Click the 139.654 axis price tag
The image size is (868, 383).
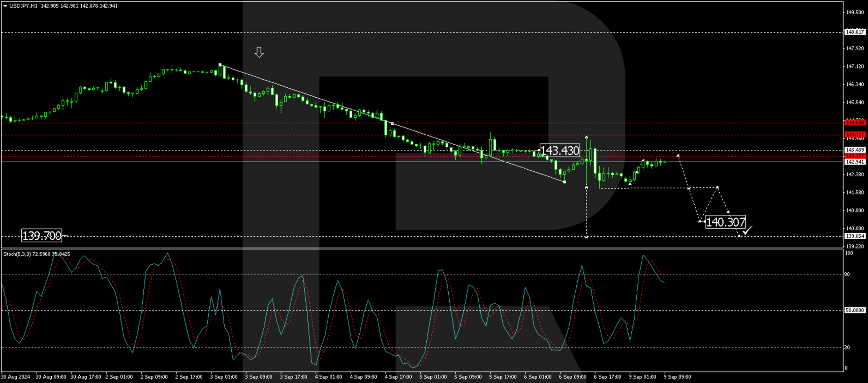point(855,236)
